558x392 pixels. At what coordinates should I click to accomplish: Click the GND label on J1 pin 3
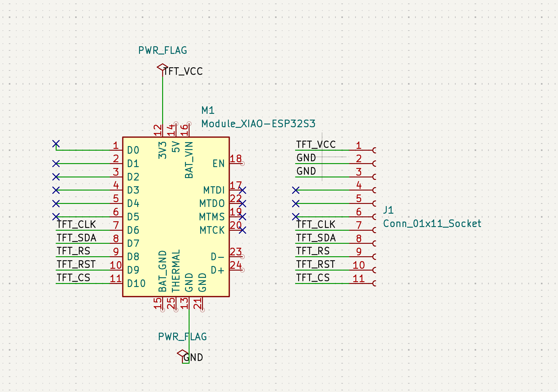(x=306, y=171)
